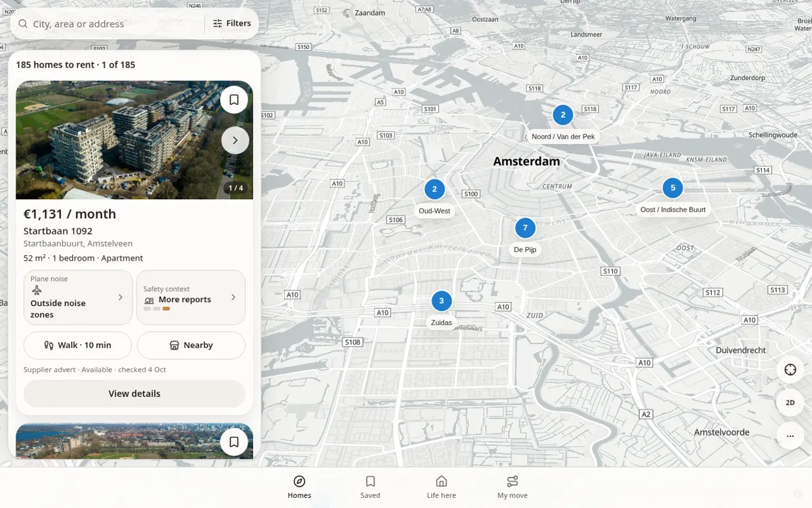Show next photo of Startbaan 1092
Viewport: 812px width, 508px height.
click(x=235, y=140)
